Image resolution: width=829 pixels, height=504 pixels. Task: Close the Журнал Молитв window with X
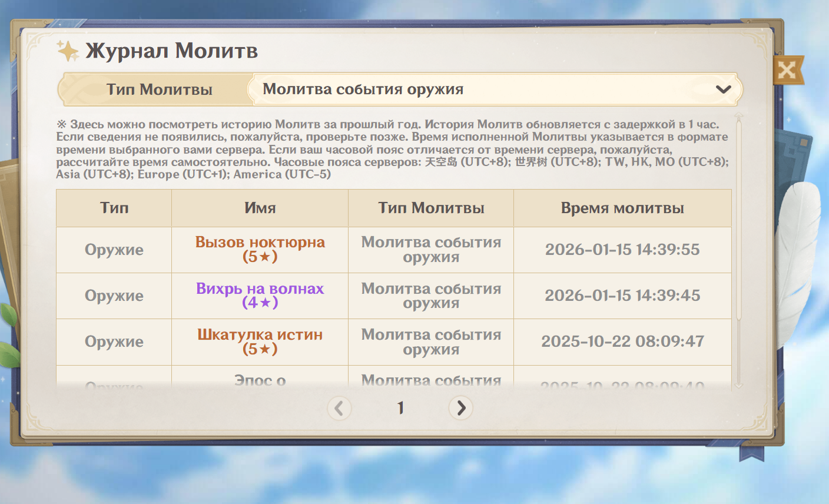click(x=787, y=71)
